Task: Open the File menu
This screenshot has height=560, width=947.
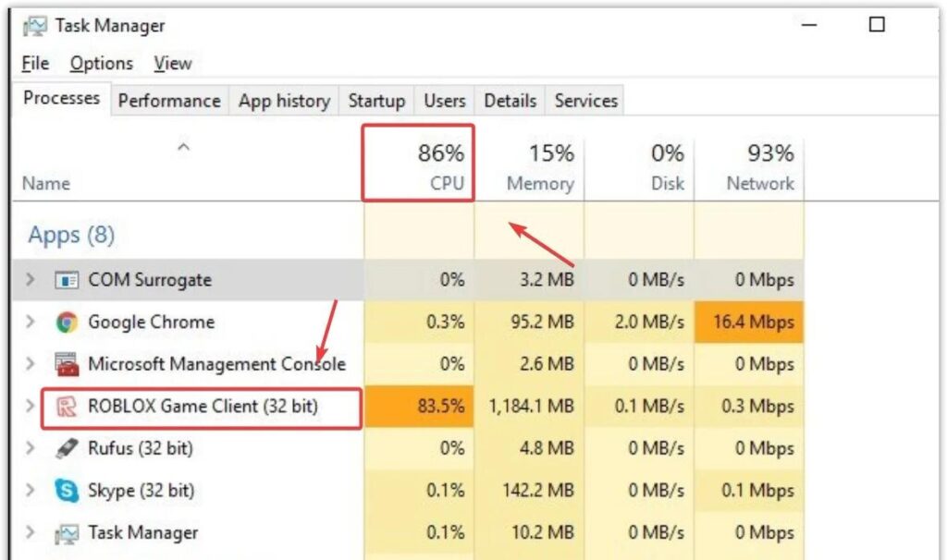Action: [x=35, y=64]
